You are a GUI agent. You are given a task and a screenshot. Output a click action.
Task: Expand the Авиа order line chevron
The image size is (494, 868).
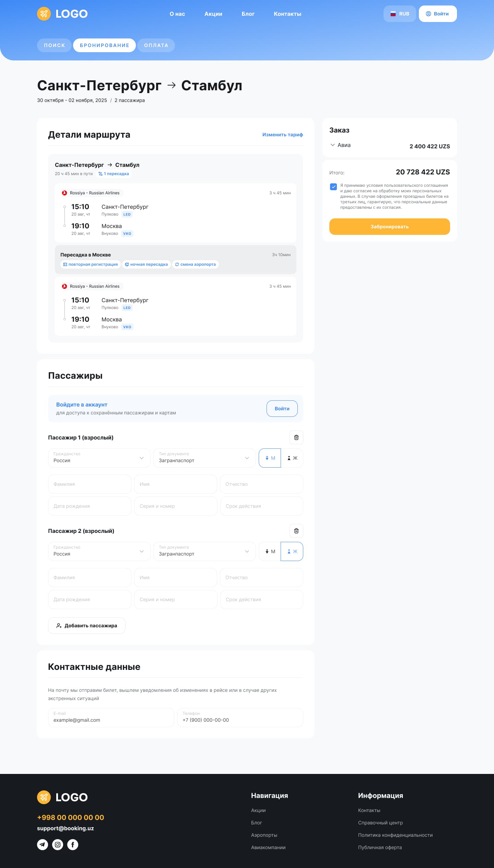[x=332, y=145]
